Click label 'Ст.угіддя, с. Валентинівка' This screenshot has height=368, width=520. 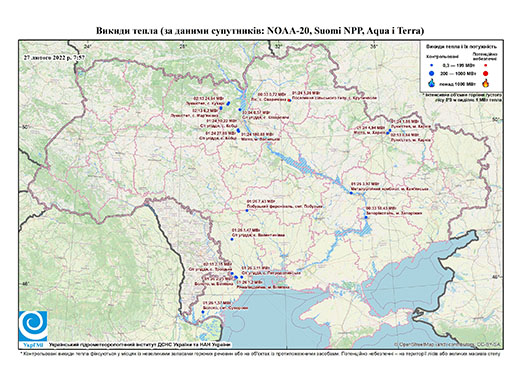[259, 235]
